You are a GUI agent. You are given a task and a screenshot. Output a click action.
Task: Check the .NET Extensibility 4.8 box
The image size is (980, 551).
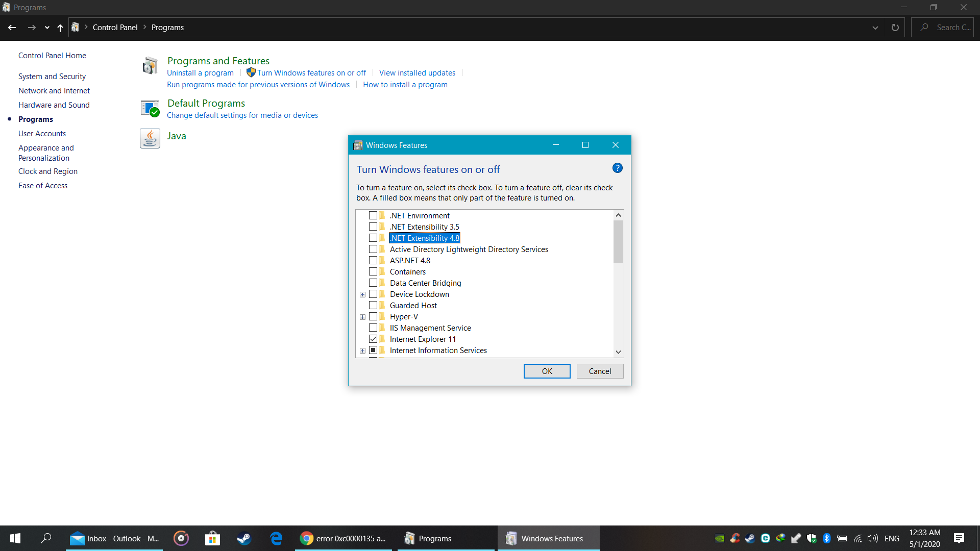tap(373, 238)
